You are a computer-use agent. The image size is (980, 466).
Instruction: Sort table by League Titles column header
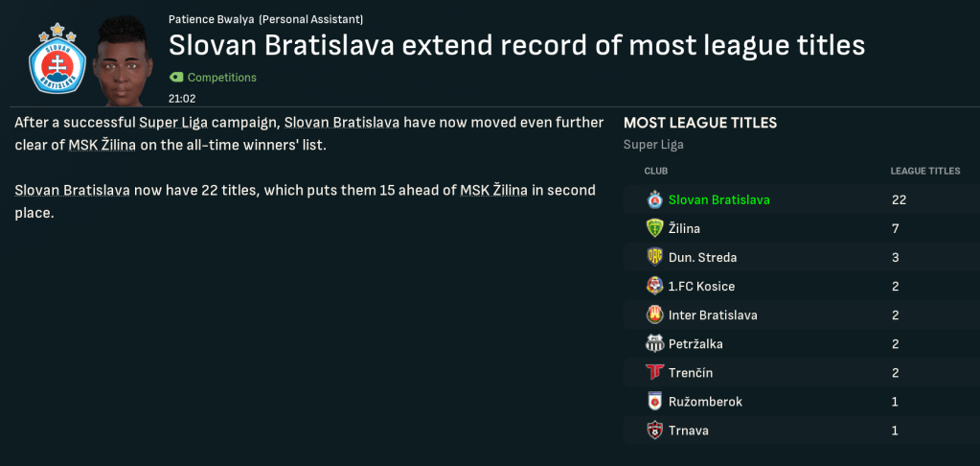pos(924,172)
